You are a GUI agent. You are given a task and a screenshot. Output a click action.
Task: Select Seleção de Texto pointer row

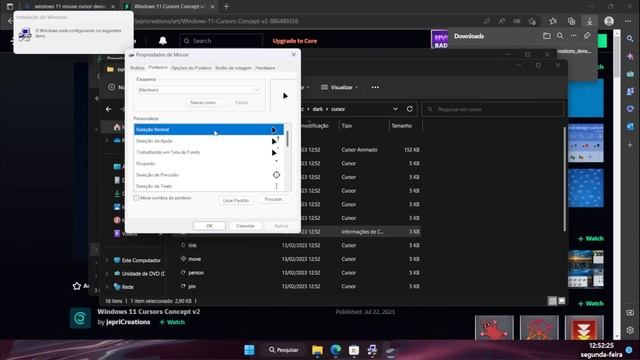209,186
